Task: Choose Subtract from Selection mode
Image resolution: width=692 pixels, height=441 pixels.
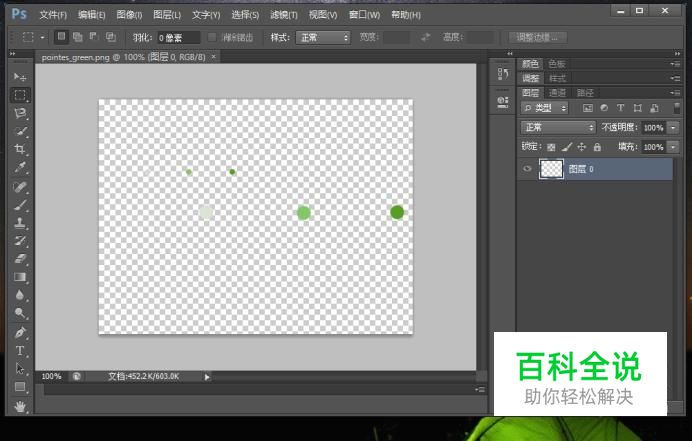Action: [x=94, y=37]
